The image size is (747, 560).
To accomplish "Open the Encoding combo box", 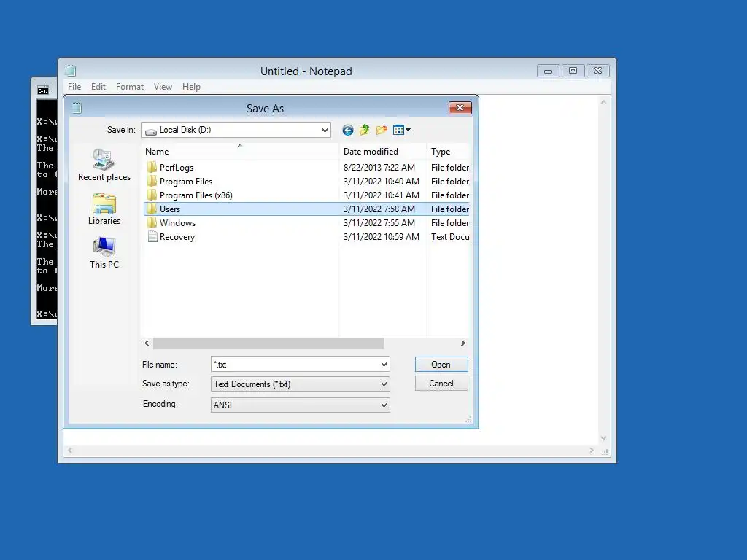I will 300,405.
